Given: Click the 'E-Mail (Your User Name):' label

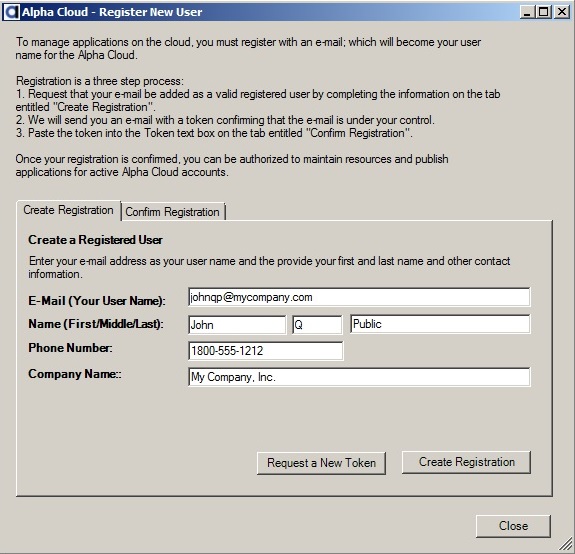Looking at the screenshot, I should [x=97, y=301].
